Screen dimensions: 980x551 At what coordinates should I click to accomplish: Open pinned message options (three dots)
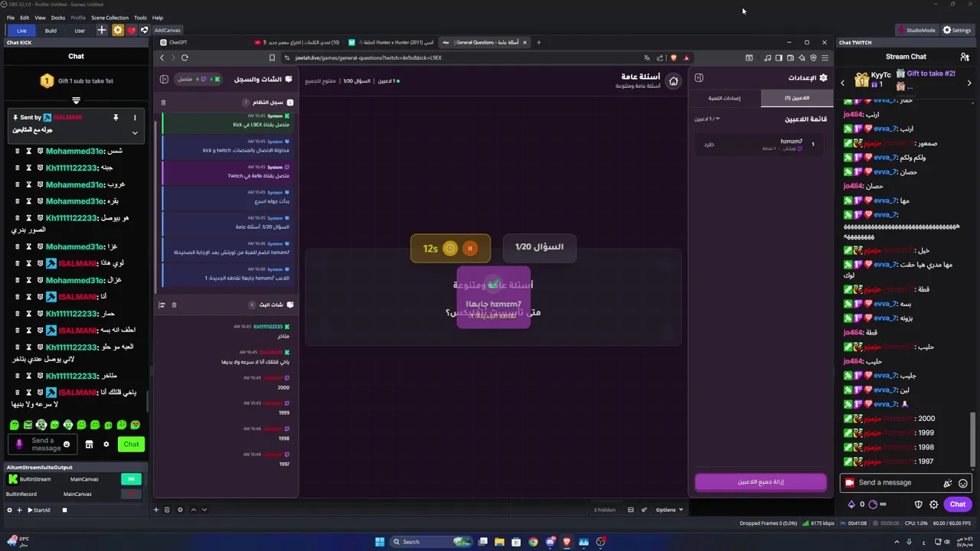135,117
